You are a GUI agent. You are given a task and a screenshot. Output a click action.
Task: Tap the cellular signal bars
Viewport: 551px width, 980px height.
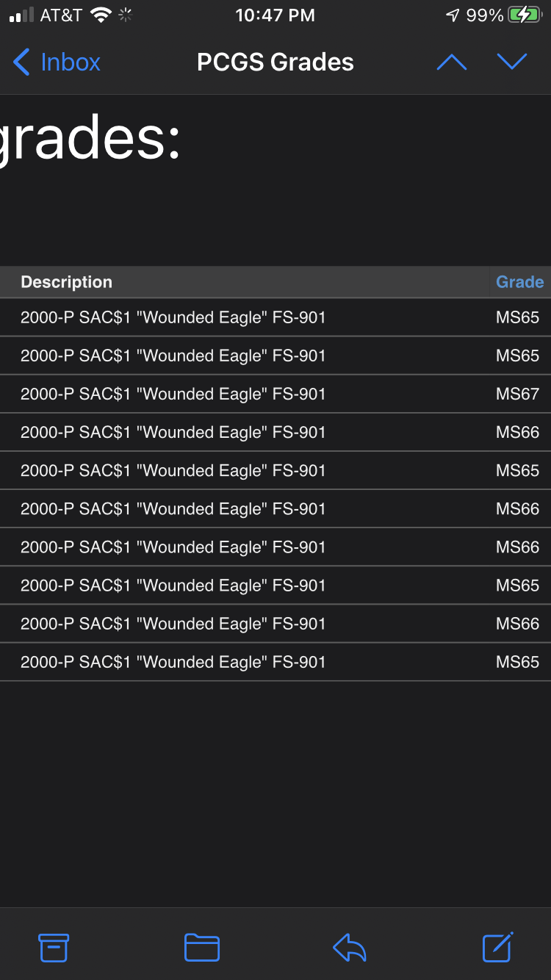tap(22, 15)
